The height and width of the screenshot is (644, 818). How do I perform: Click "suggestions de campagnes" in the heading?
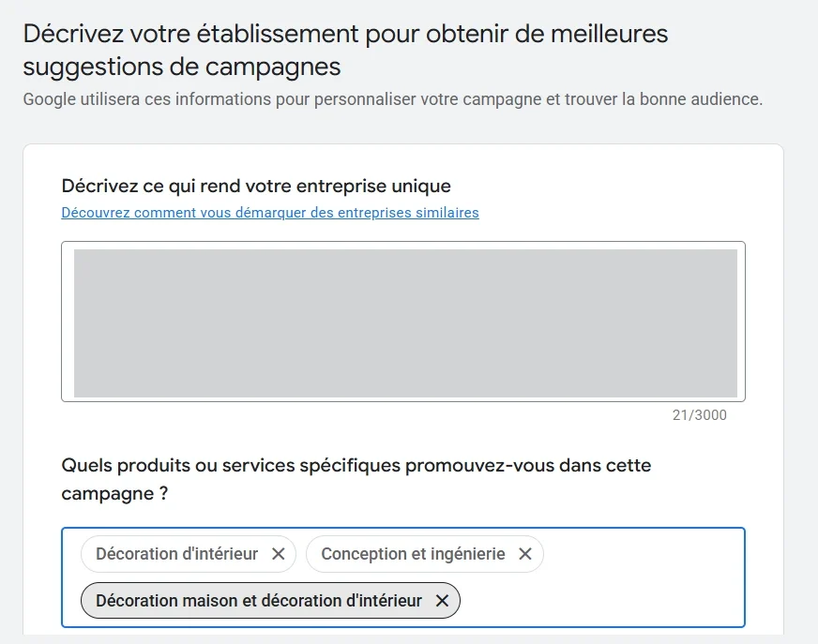(181, 67)
